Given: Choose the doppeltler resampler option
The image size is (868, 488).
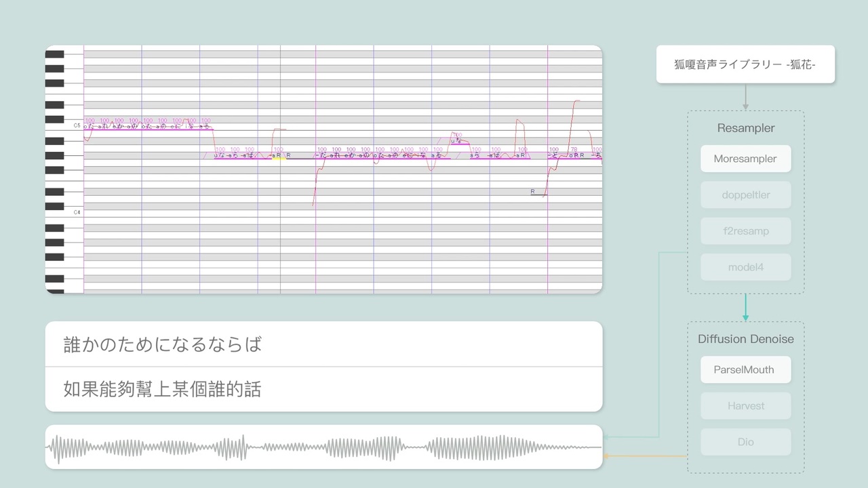Looking at the screenshot, I should click(x=745, y=195).
